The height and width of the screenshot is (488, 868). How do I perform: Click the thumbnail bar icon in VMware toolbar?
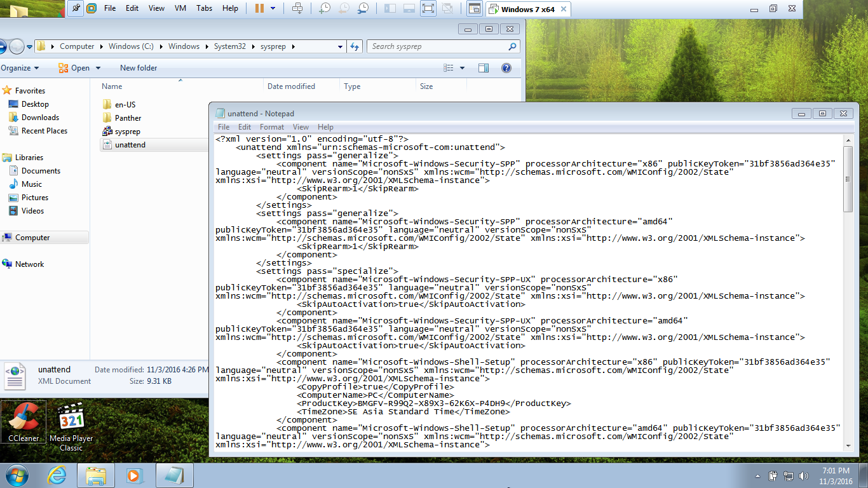point(409,8)
